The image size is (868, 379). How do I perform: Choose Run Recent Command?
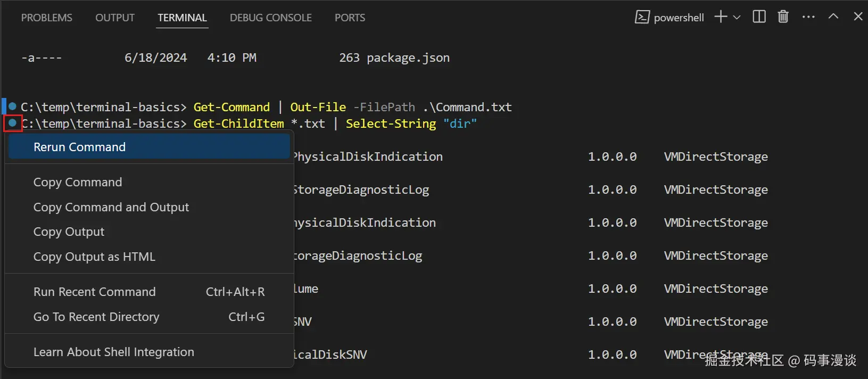point(95,292)
